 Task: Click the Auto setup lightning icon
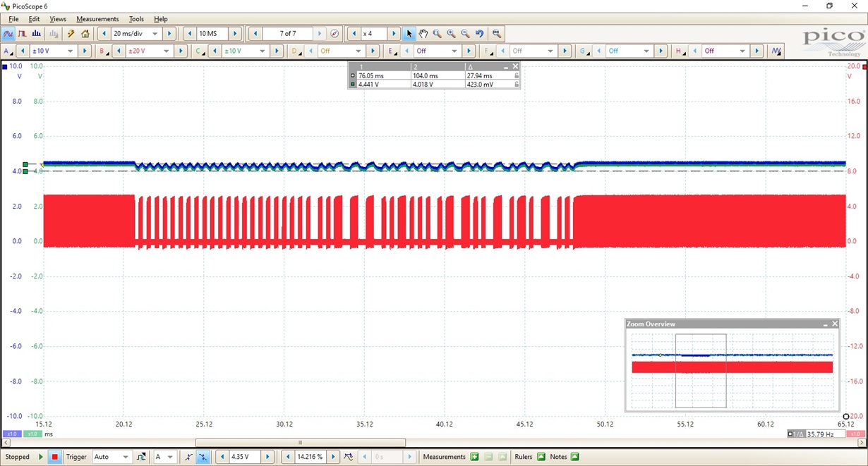pos(71,33)
